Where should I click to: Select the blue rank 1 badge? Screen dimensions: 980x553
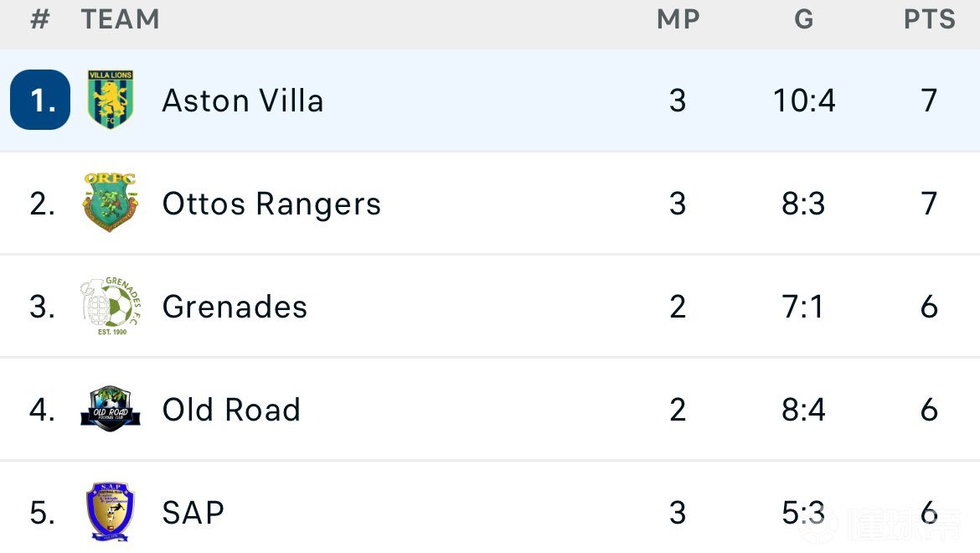pos(40,101)
